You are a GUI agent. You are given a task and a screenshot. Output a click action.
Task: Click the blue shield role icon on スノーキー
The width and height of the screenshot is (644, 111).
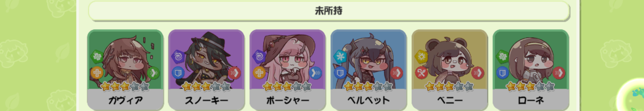[x=178, y=72]
